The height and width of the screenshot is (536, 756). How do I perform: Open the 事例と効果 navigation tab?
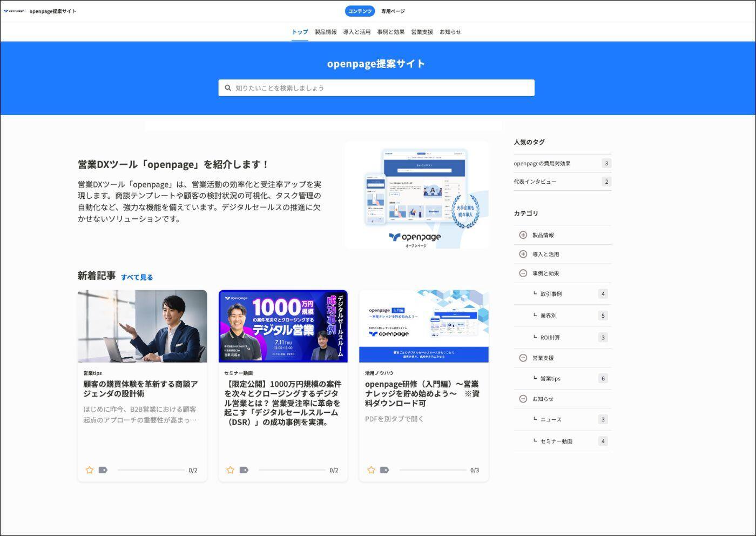[x=391, y=32]
